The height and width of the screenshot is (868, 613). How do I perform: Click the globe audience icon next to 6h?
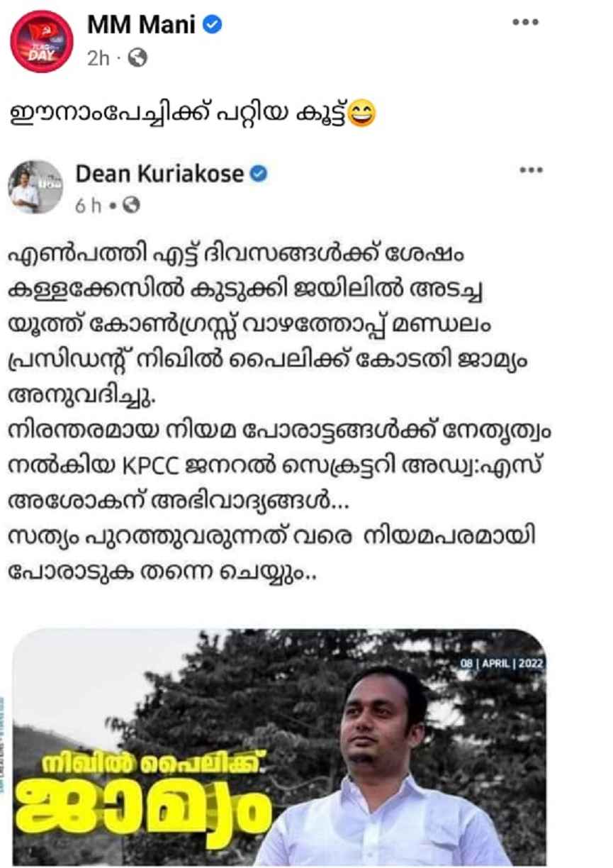click(130, 206)
